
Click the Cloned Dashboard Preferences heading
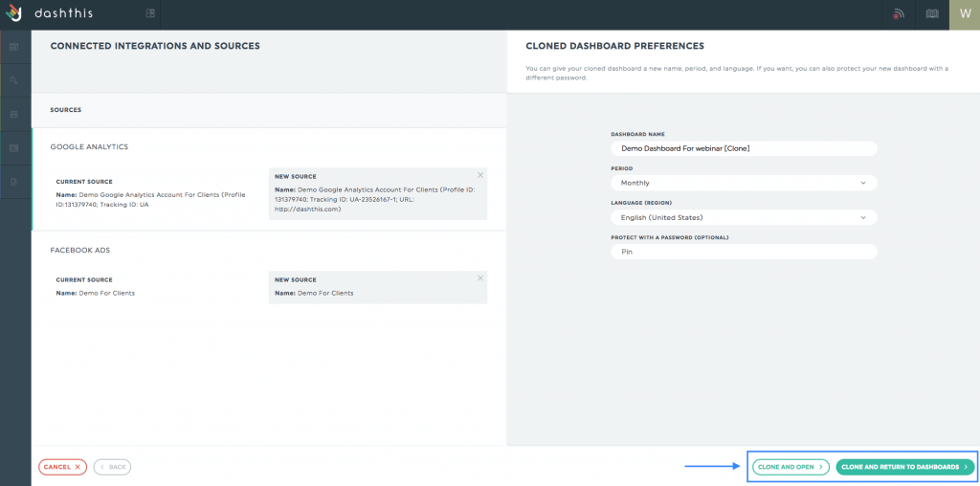click(615, 46)
